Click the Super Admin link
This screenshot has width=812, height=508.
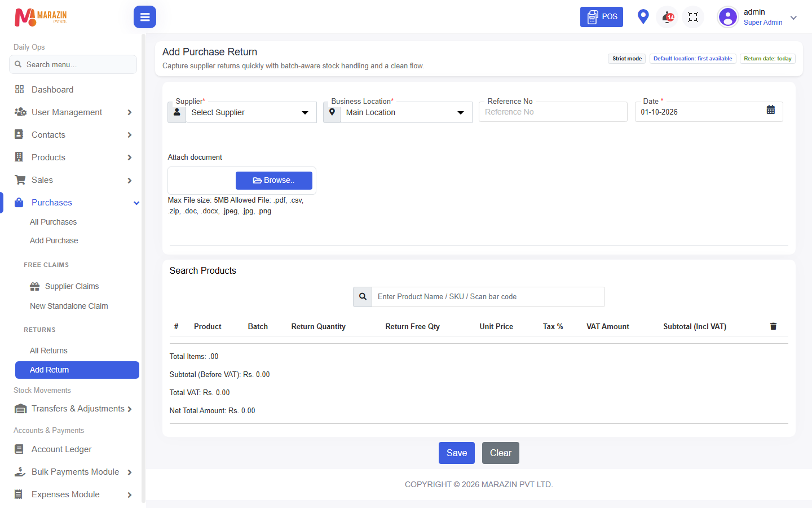[763, 23]
